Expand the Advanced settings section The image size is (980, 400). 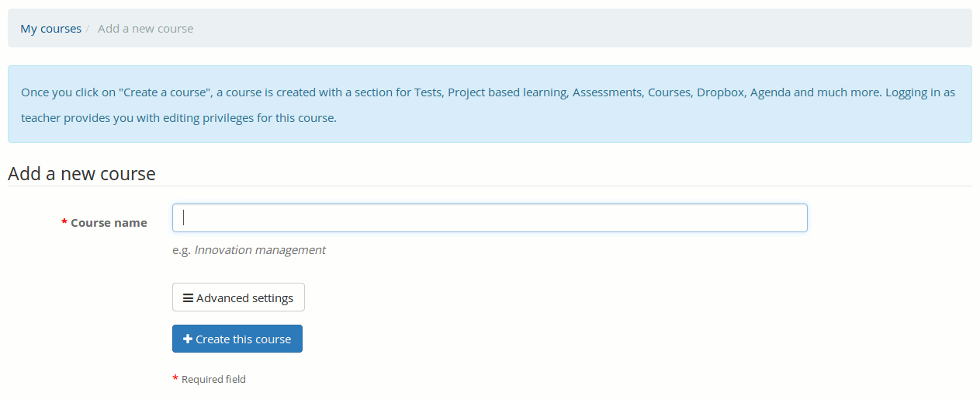pyautogui.click(x=238, y=297)
